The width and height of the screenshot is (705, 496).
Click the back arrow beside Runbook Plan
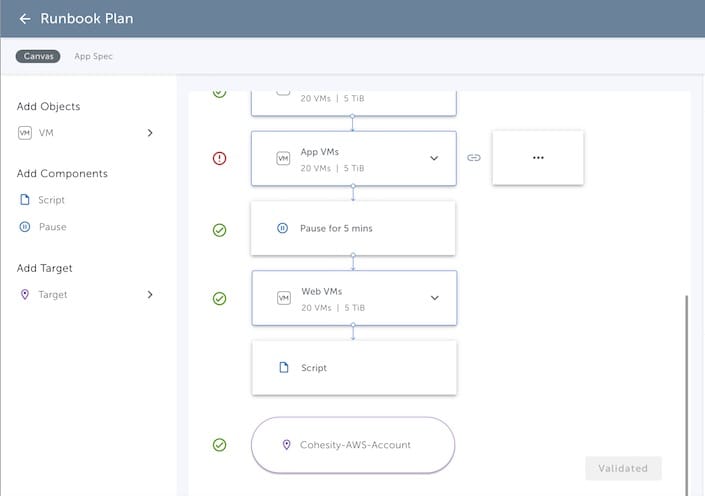24,19
